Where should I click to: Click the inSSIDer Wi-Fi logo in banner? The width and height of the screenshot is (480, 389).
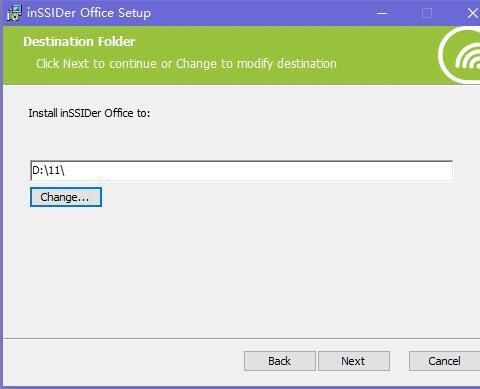460,55
